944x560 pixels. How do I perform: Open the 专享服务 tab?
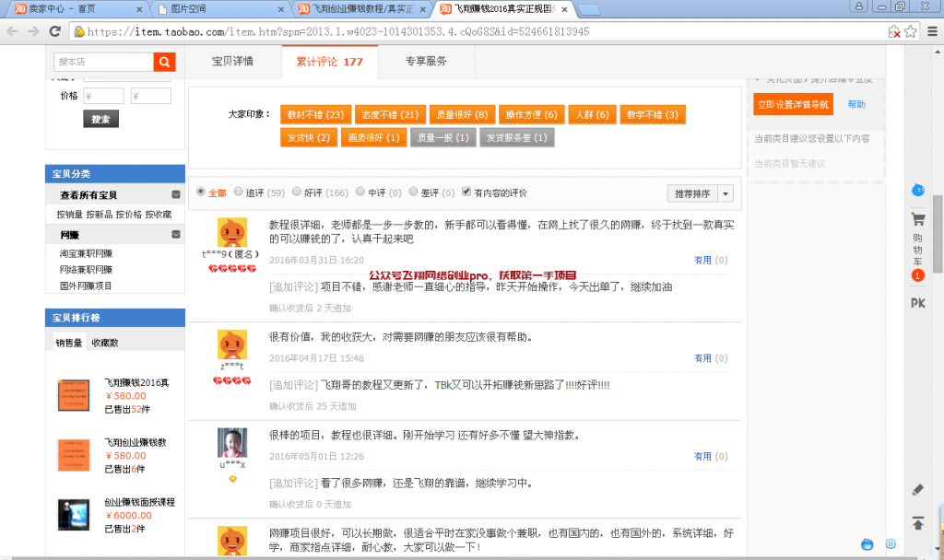pyautogui.click(x=426, y=62)
